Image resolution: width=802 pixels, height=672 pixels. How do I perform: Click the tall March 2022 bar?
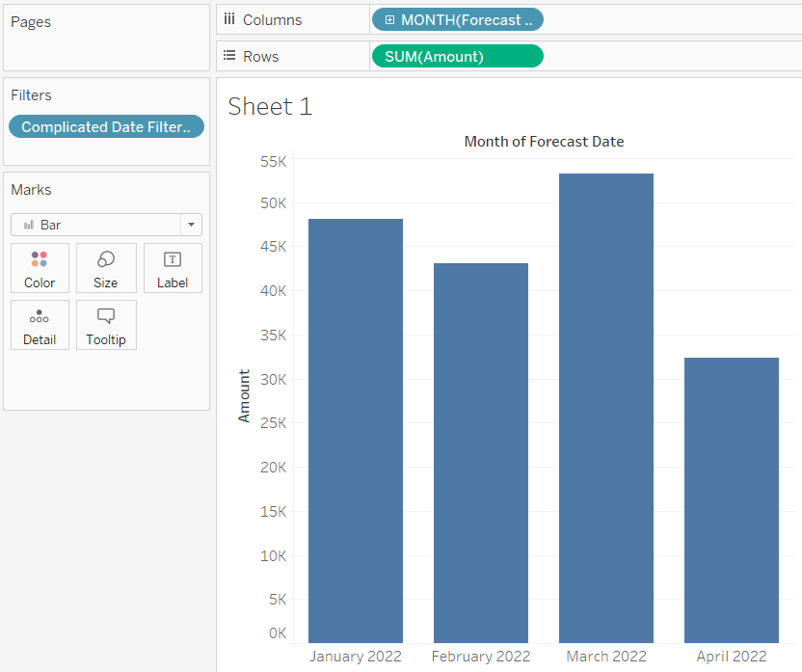click(606, 408)
